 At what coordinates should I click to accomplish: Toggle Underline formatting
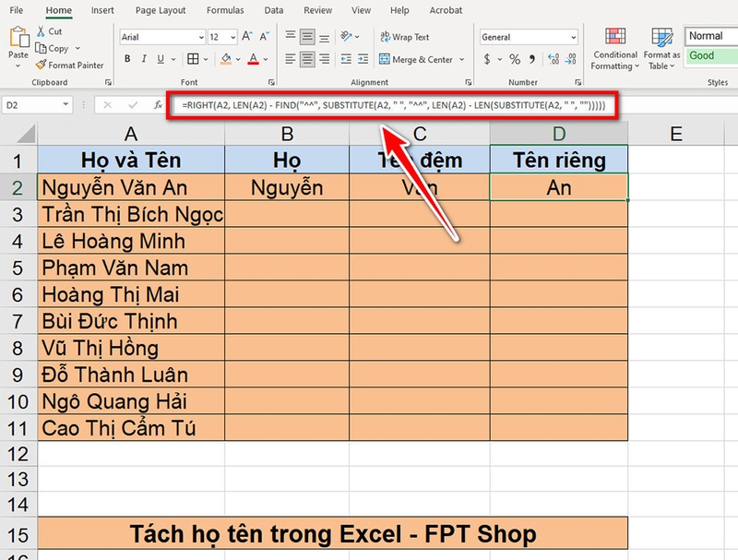coord(161,59)
